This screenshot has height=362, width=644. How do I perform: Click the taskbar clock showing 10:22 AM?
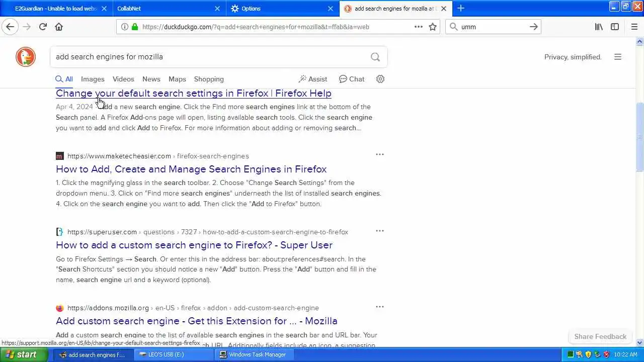pyautogui.click(x=626, y=354)
